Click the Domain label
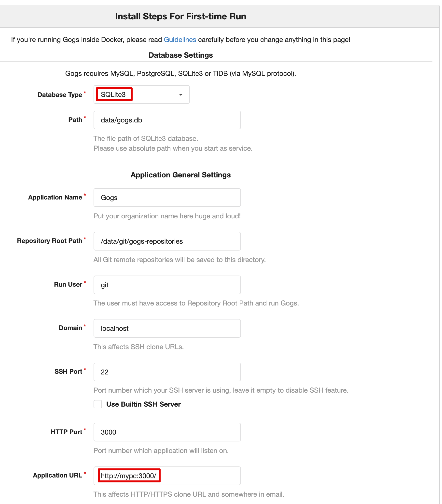 [70, 328]
